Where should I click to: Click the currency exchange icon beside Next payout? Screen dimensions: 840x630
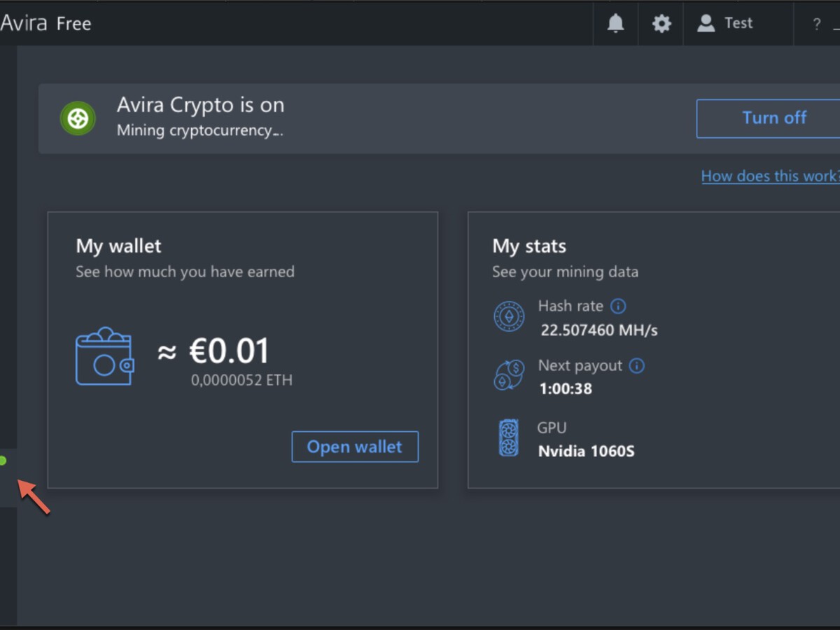pyautogui.click(x=509, y=376)
